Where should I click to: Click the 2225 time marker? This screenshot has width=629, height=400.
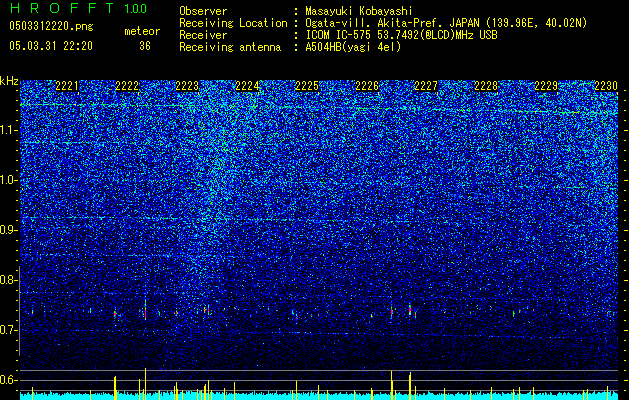[307, 86]
